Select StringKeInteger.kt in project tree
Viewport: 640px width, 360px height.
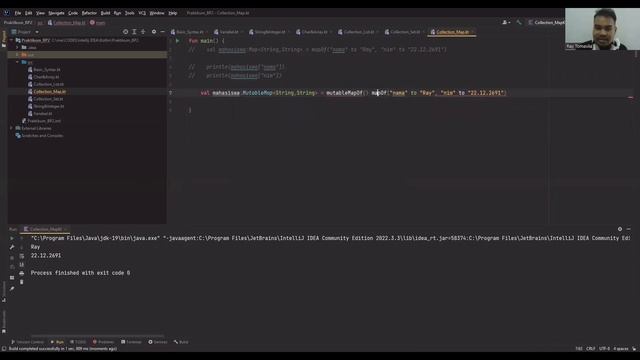pos(46,106)
